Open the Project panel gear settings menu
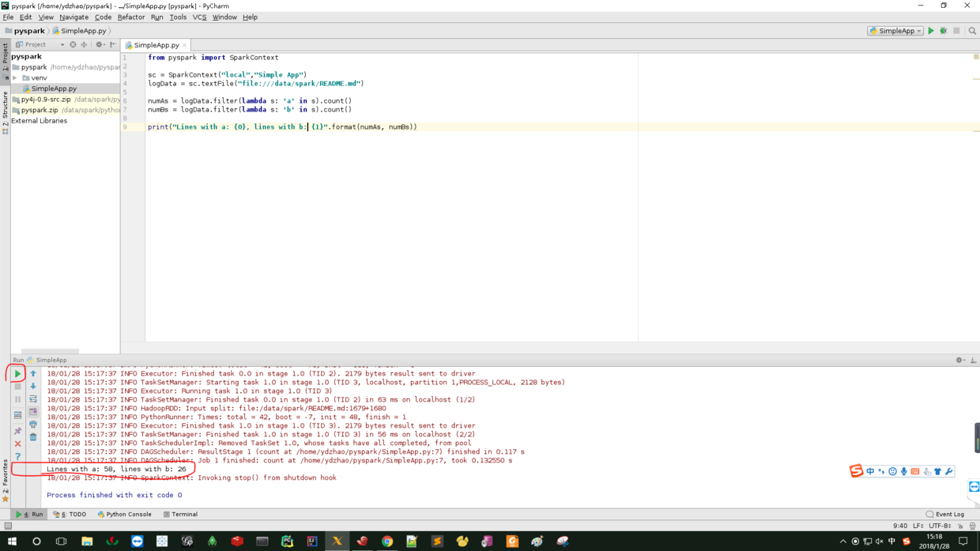The height and width of the screenshot is (551, 980). [x=100, y=45]
